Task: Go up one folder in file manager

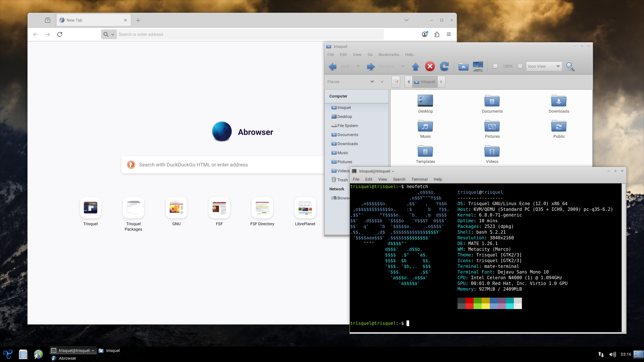Action: pos(416,67)
